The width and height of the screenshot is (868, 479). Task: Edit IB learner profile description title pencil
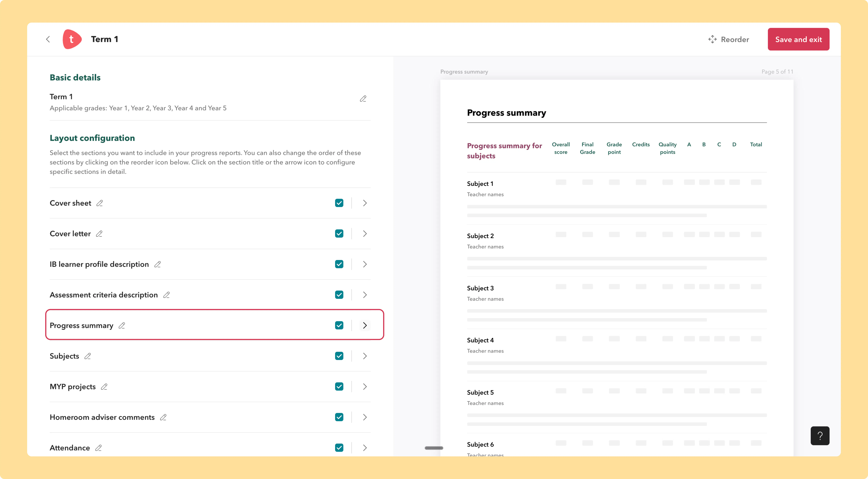point(157,264)
